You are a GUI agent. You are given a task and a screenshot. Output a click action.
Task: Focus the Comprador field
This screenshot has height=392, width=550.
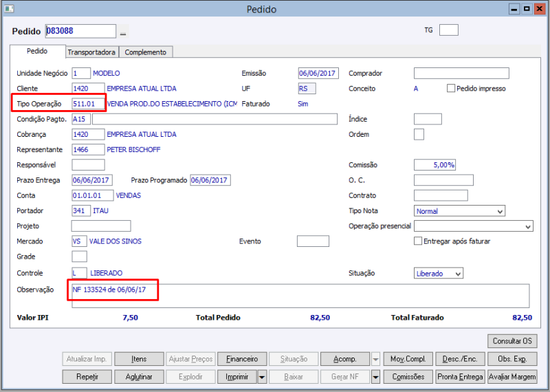(461, 74)
